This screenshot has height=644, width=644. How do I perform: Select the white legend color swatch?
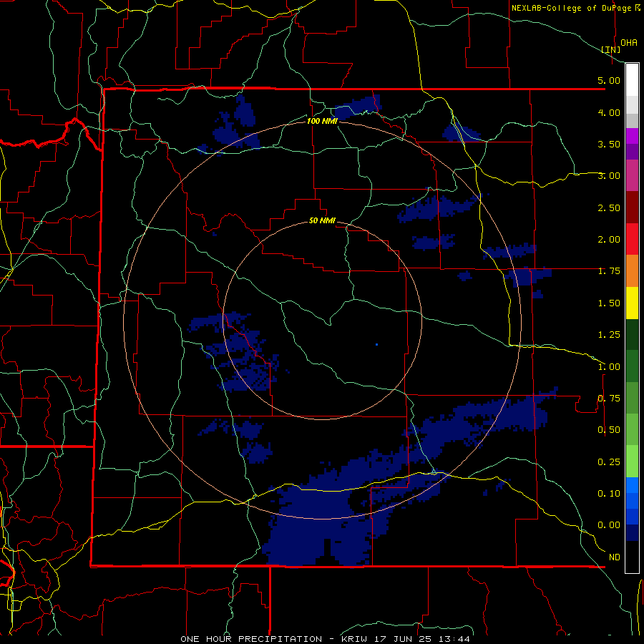coord(632,80)
